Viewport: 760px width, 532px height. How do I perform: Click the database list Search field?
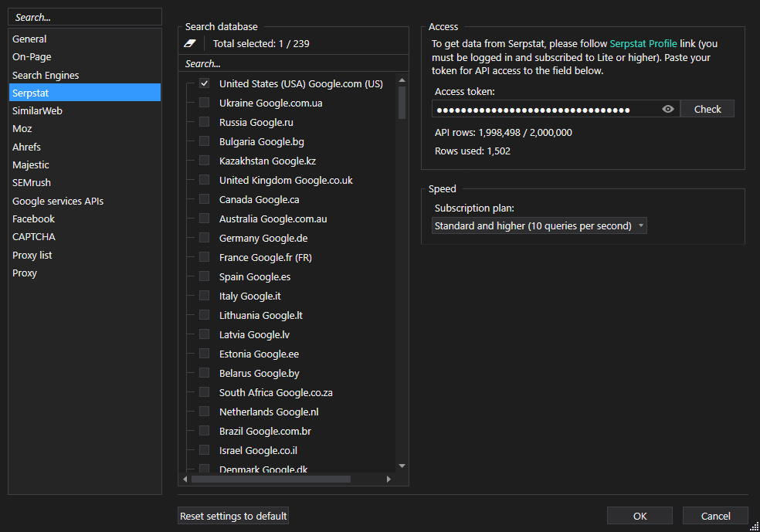(293, 63)
